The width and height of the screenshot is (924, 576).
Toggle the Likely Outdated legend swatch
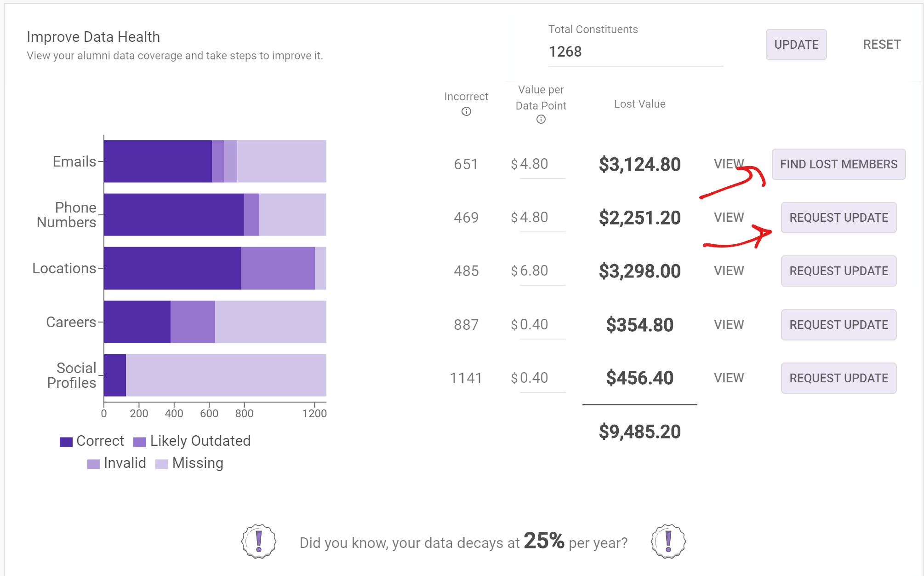pos(140,442)
